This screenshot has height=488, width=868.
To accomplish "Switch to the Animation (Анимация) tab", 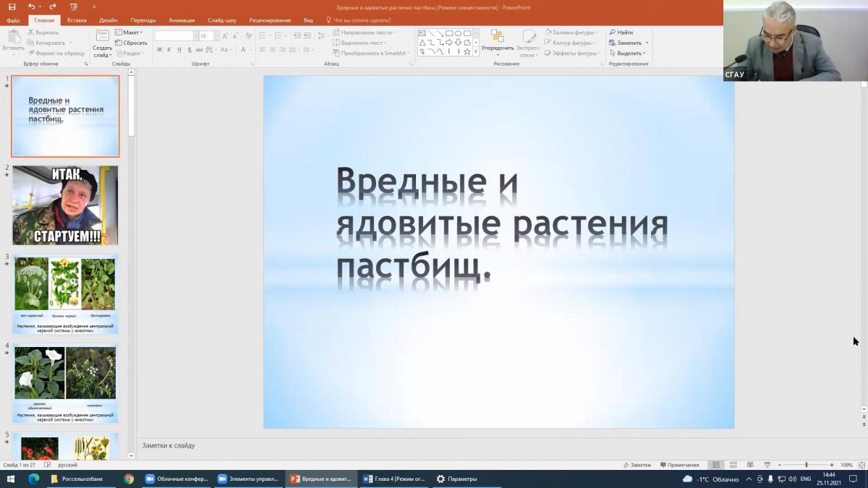I will click(x=182, y=20).
